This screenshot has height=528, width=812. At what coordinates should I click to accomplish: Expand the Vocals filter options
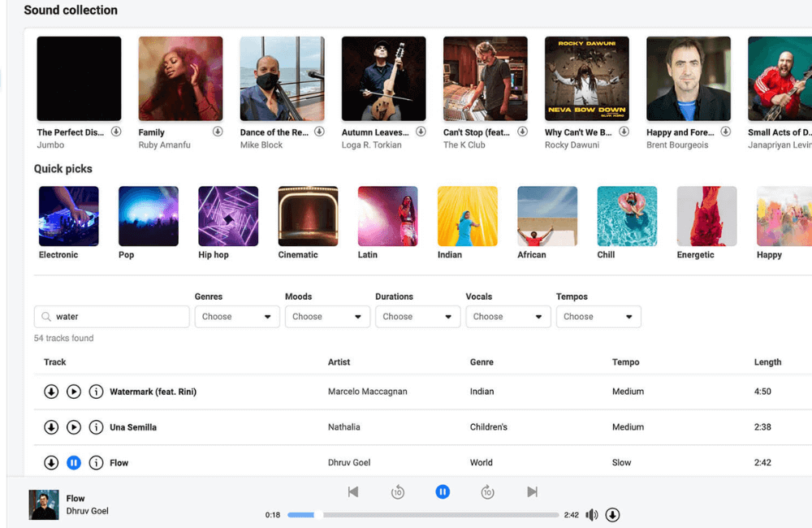[x=508, y=316]
